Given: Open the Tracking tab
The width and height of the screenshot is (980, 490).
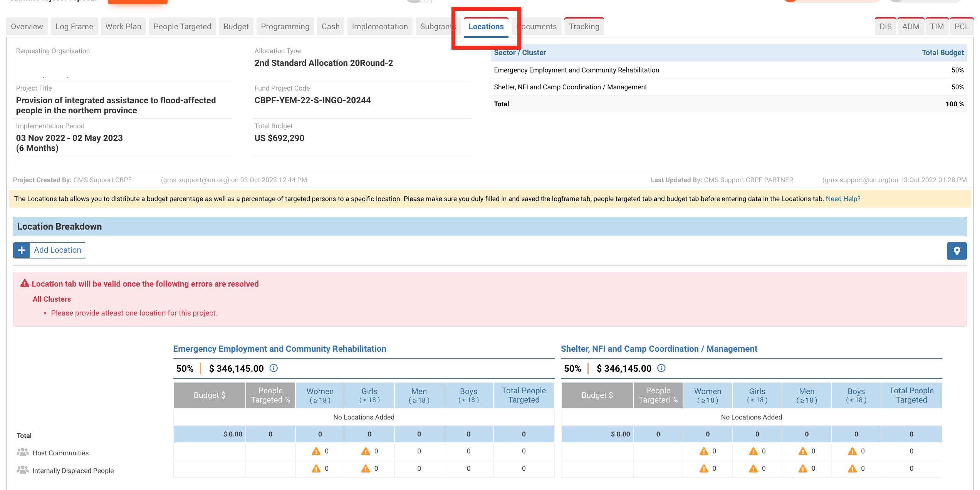Looking at the screenshot, I should click(x=584, y=27).
